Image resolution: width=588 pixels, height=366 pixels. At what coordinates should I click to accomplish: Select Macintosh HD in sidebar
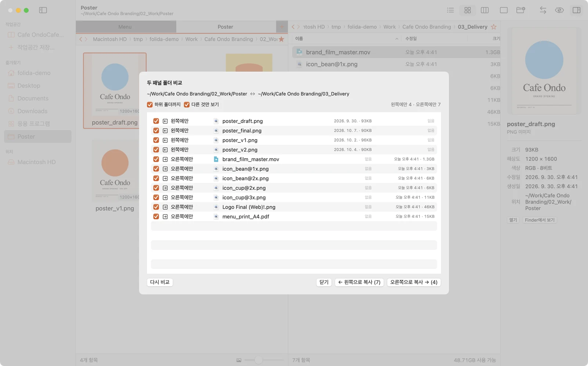pos(37,162)
